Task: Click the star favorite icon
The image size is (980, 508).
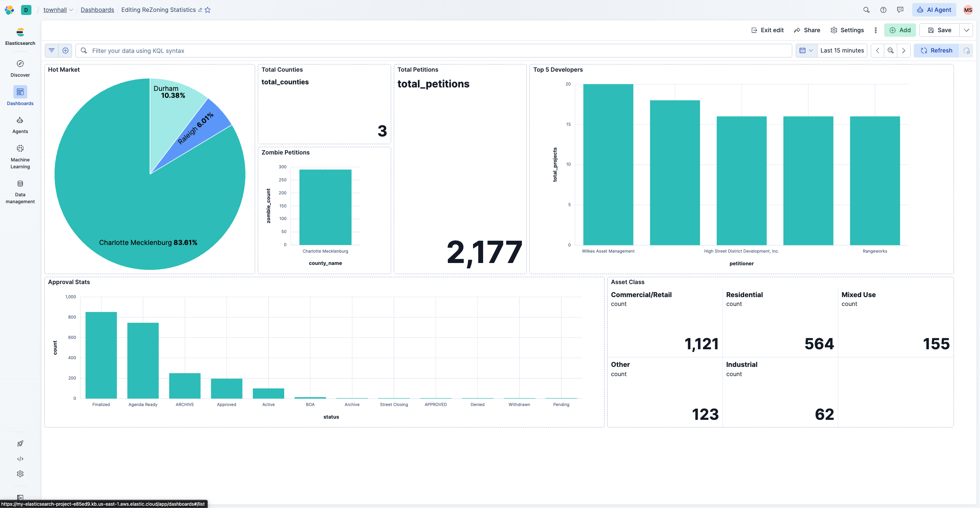Action: pyautogui.click(x=208, y=10)
